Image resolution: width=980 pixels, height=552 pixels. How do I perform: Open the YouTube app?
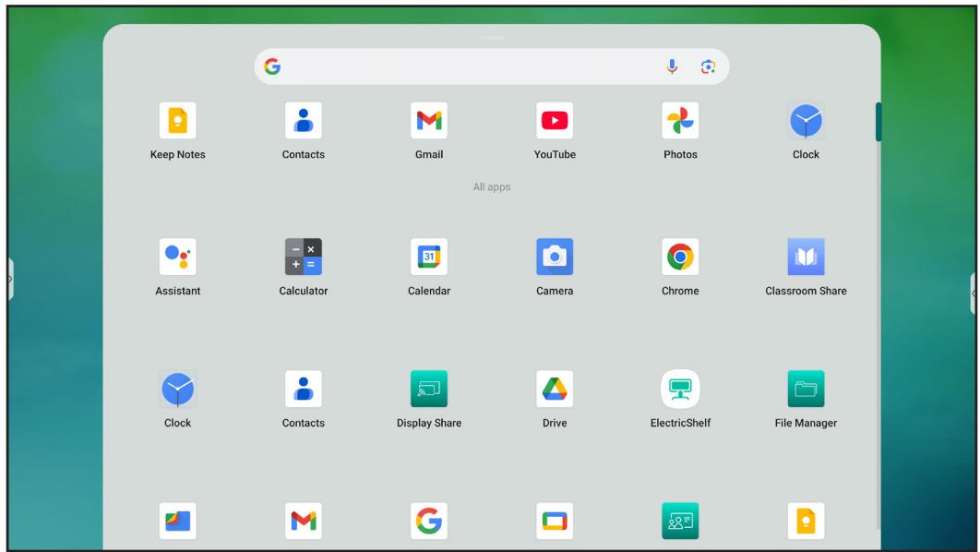pyautogui.click(x=555, y=120)
